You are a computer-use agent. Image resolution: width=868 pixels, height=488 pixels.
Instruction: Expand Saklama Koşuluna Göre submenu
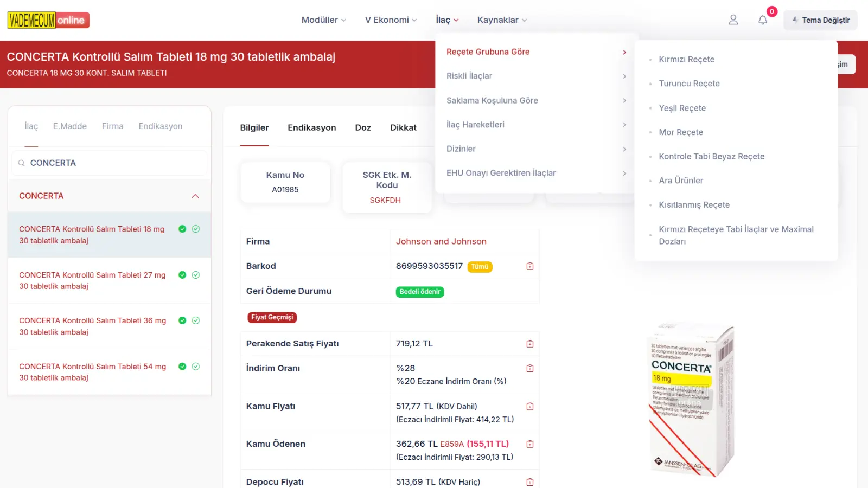[x=536, y=100]
